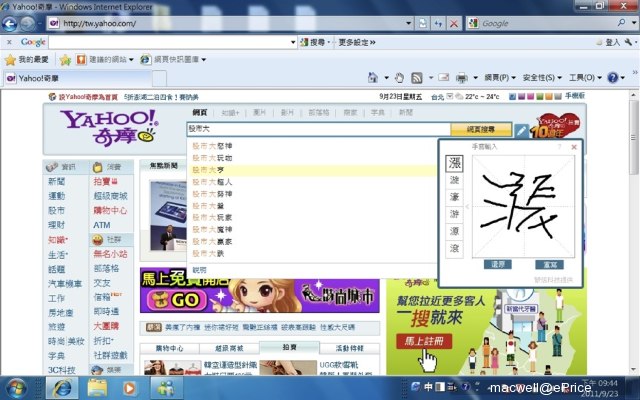Open the 工具(O) Tools menu
Image resolution: width=640 pixels, height=400 pixels.
585,78
